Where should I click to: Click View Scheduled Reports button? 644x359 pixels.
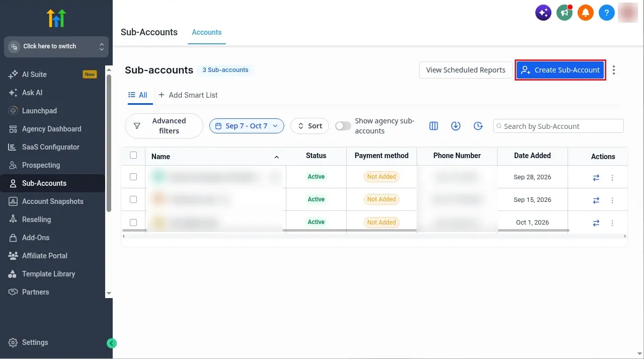tap(465, 70)
